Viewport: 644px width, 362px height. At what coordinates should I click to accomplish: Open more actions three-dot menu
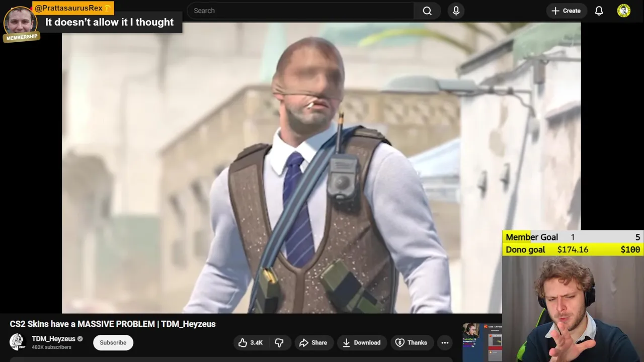(445, 342)
